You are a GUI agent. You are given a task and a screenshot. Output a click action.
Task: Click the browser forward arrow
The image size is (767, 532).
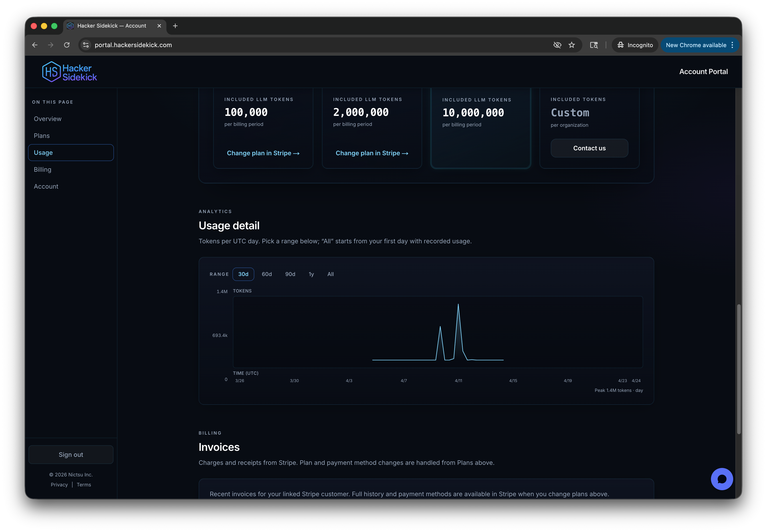[51, 45]
